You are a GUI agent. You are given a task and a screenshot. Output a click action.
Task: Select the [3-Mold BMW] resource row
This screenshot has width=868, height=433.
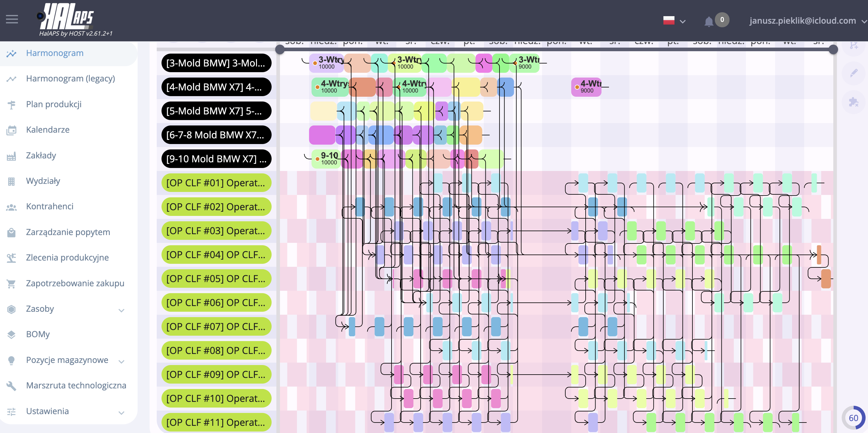[216, 63]
